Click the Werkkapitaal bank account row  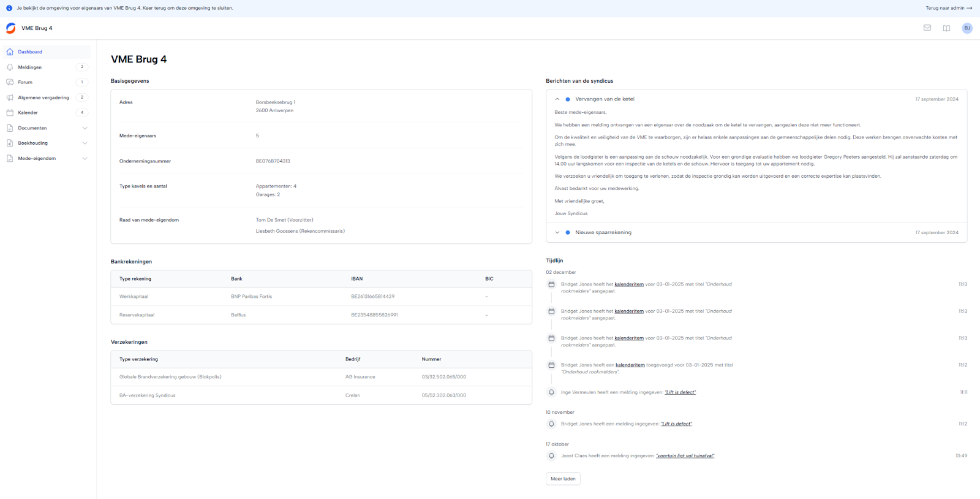(321, 297)
